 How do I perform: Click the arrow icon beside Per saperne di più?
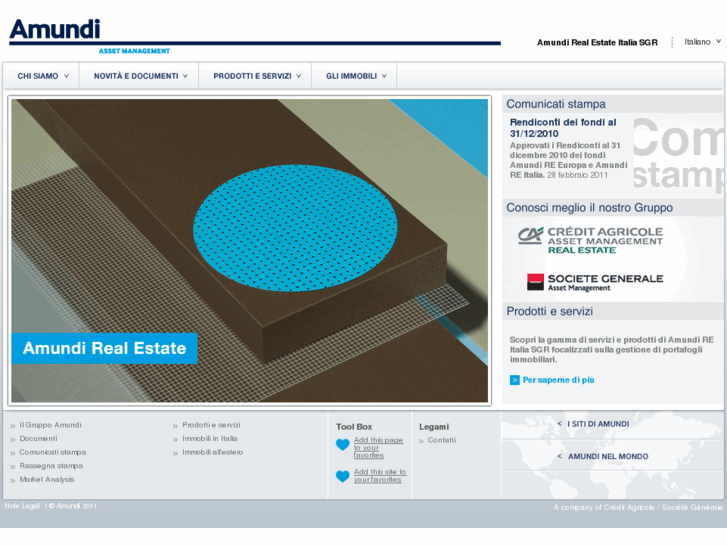click(514, 380)
